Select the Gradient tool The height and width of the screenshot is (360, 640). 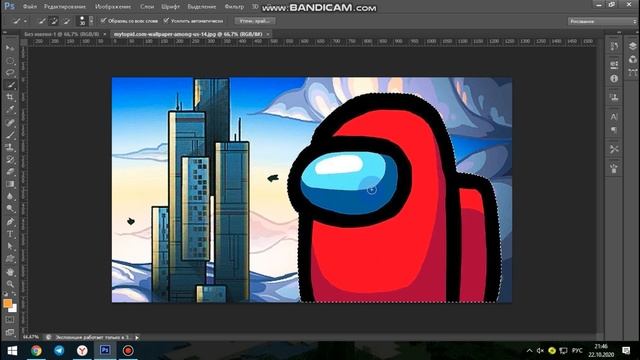pos(10,184)
